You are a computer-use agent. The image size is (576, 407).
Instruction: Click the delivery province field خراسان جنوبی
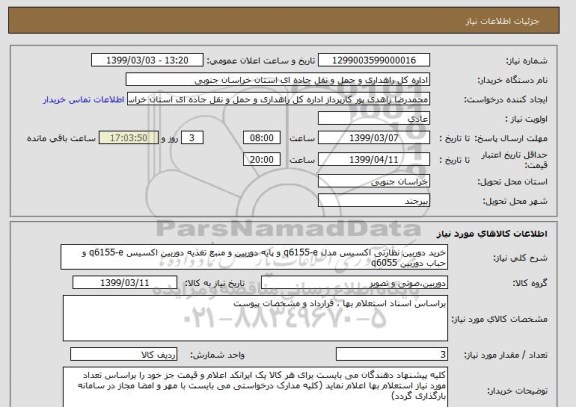pyautogui.click(x=374, y=181)
